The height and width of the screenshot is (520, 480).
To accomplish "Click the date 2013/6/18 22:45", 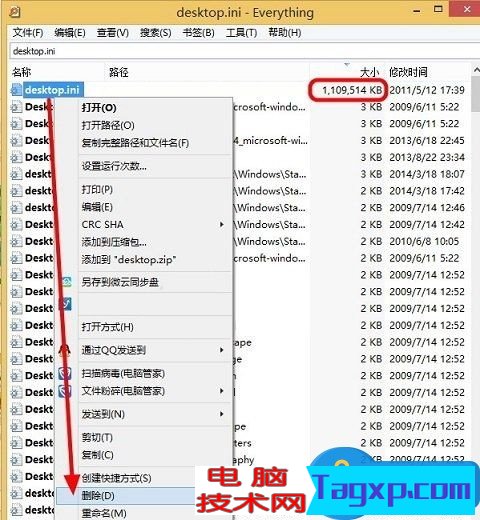I will click(427, 140).
